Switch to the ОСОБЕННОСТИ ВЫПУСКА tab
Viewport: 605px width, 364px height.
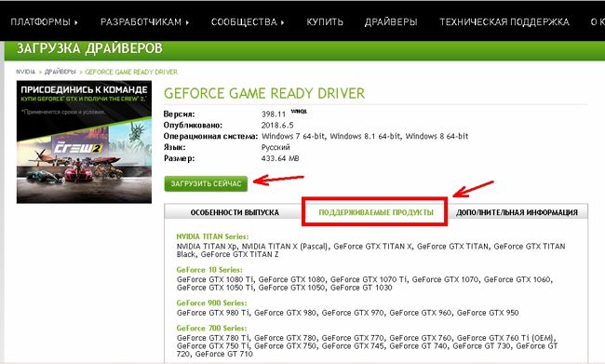pos(235,212)
